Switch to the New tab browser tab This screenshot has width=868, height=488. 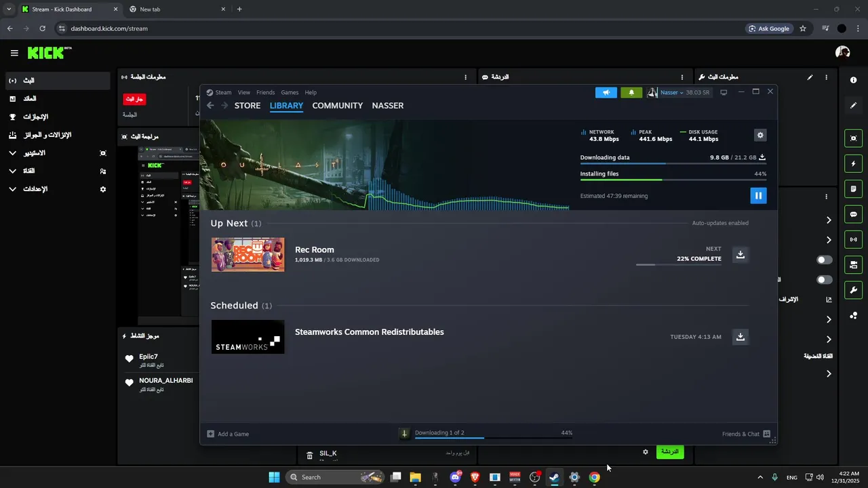(x=178, y=9)
